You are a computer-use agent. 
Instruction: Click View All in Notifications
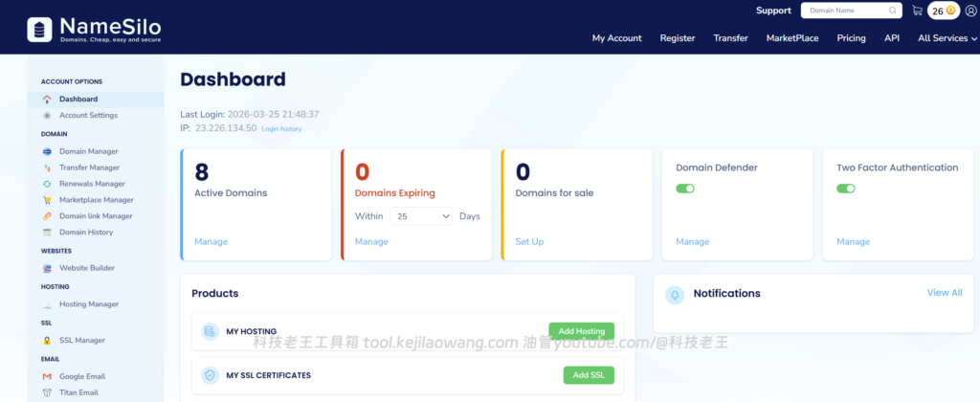(x=945, y=293)
